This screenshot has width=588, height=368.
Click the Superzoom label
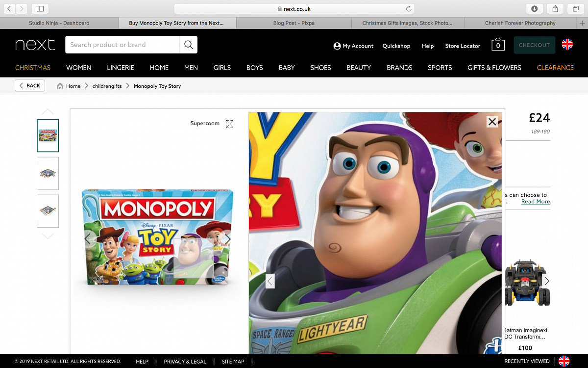[x=205, y=124]
